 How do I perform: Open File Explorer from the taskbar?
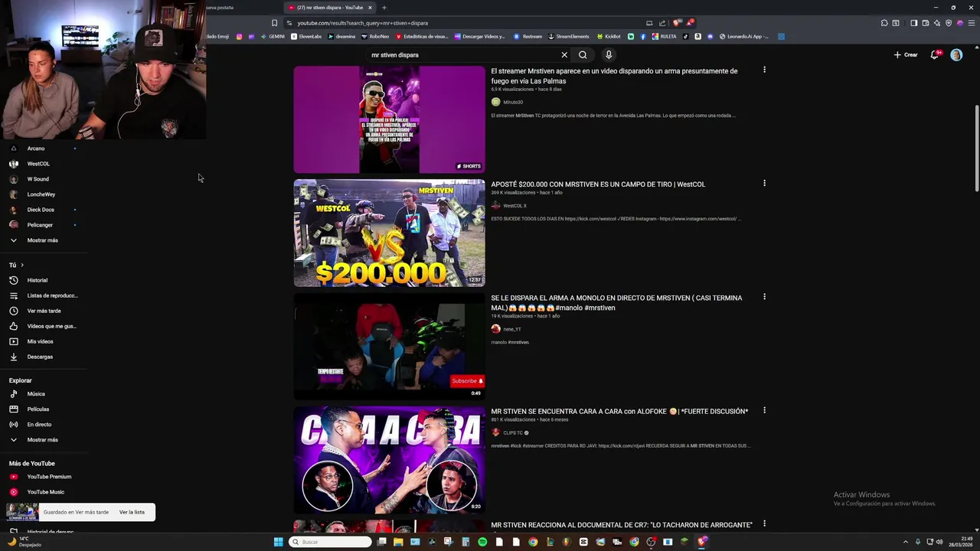pyautogui.click(x=398, y=542)
